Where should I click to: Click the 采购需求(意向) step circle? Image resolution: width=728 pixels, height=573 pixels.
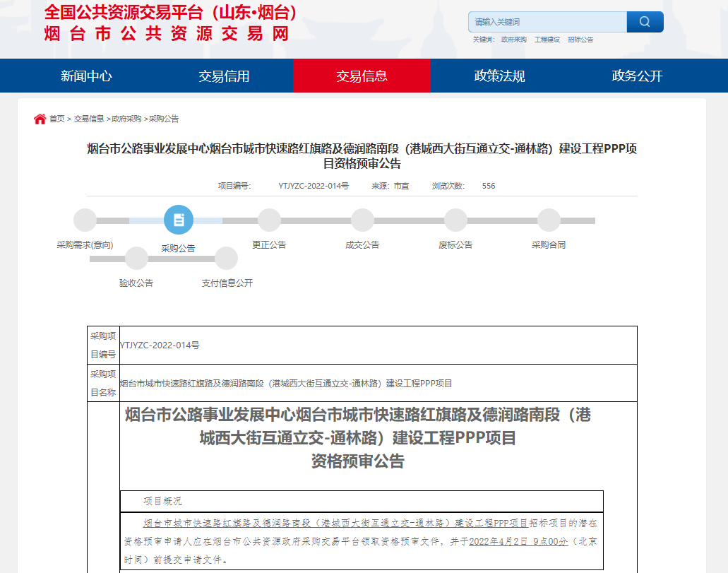tap(85, 220)
